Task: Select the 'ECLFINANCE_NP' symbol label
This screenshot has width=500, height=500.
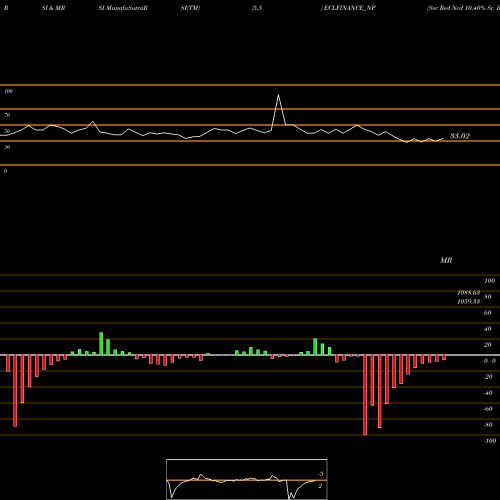Action: 350,8
